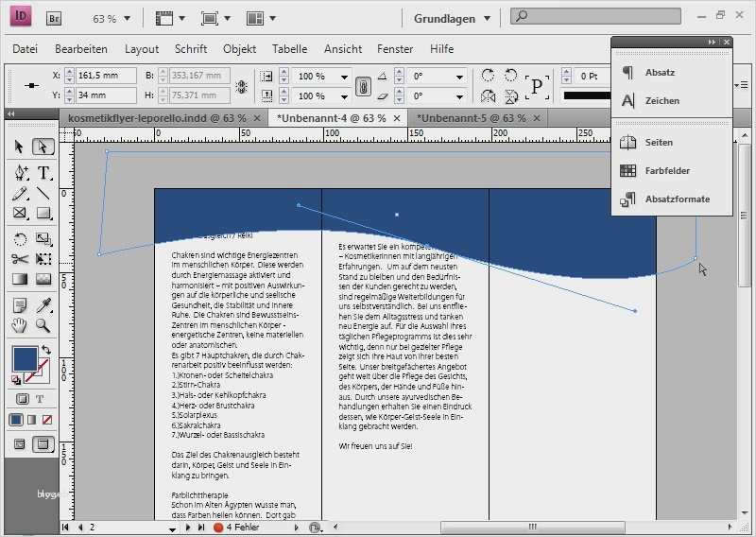Image resolution: width=756 pixels, height=537 pixels.
Task: Select the Type tool
Action: click(x=43, y=173)
